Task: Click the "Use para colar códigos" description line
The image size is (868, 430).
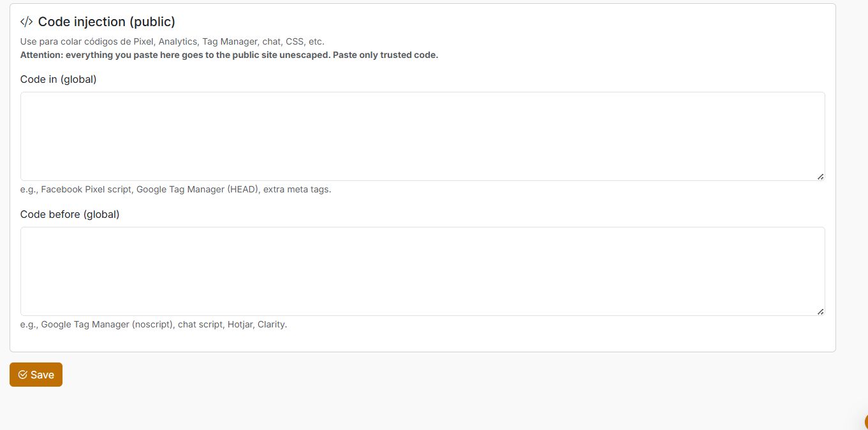Action: 172,41
